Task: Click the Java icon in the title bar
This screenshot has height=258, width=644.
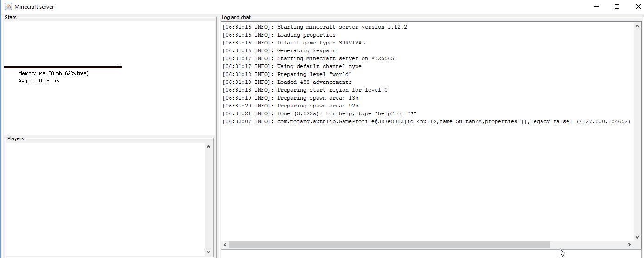Action: 8,6
